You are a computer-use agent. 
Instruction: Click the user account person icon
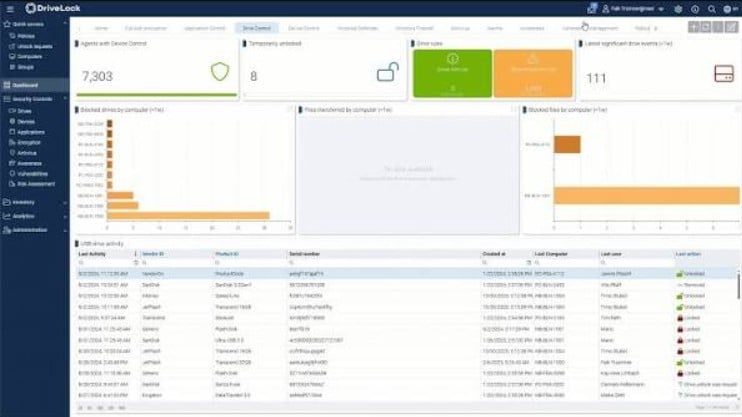coord(605,9)
